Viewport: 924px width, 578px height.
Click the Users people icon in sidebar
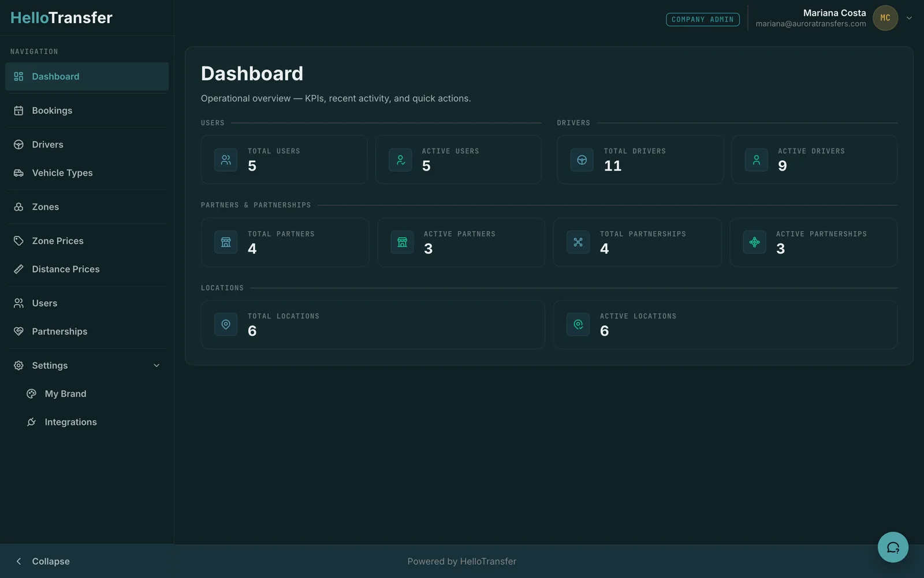tap(18, 303)
